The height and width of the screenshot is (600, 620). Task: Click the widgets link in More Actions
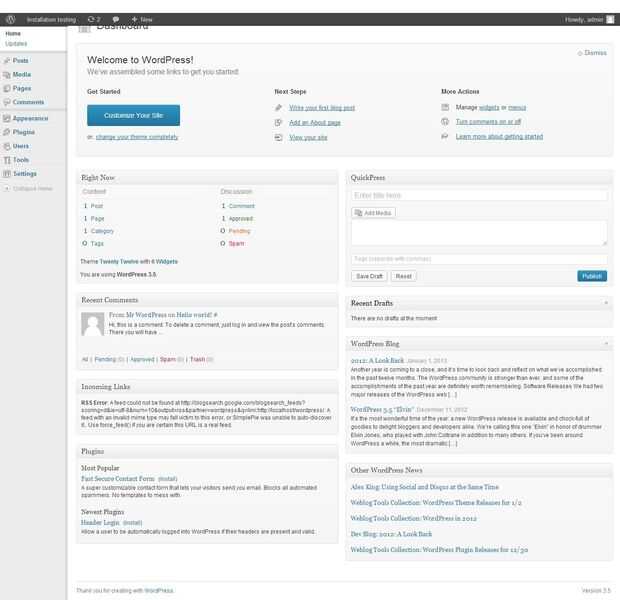pyautogui.click(x=489, y=107)
